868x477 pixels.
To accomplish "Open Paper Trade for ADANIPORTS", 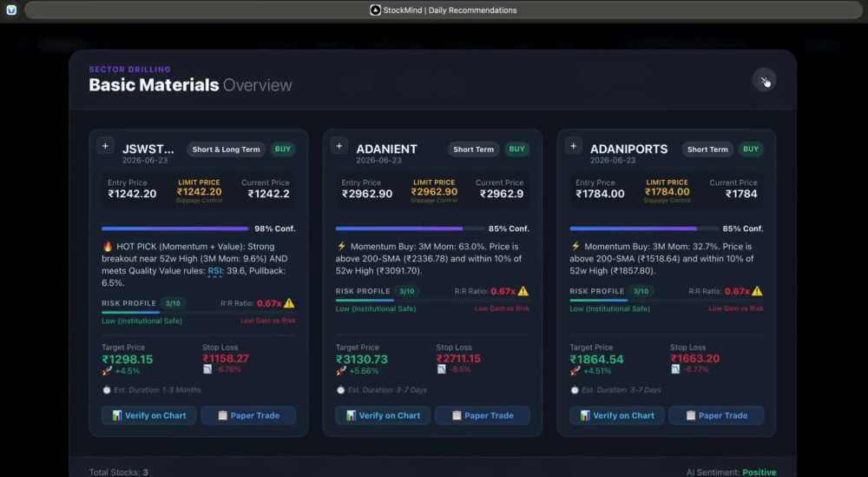I will coord(716,415).
